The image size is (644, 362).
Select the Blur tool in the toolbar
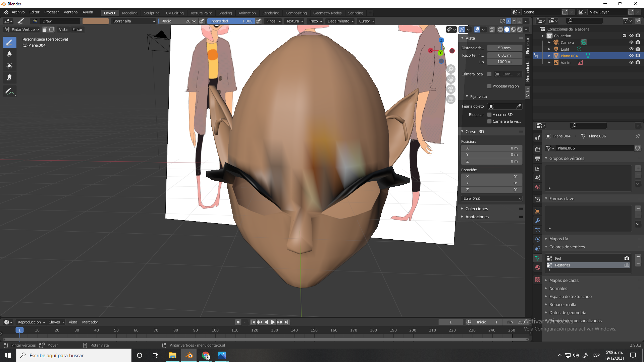pyautogui.click(x=9, y=54)
